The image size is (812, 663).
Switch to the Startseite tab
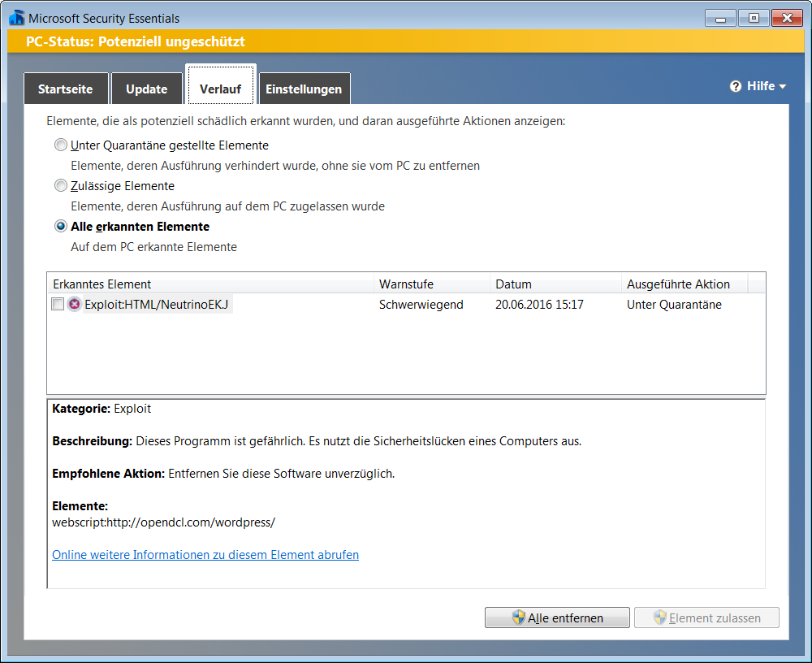66,89
